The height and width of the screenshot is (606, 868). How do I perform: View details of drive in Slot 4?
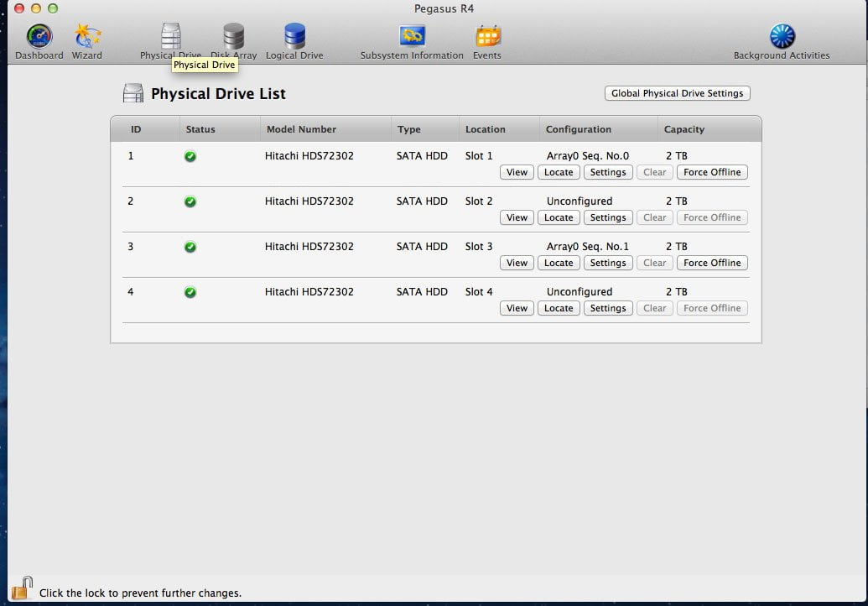click(x=517, y=309)
